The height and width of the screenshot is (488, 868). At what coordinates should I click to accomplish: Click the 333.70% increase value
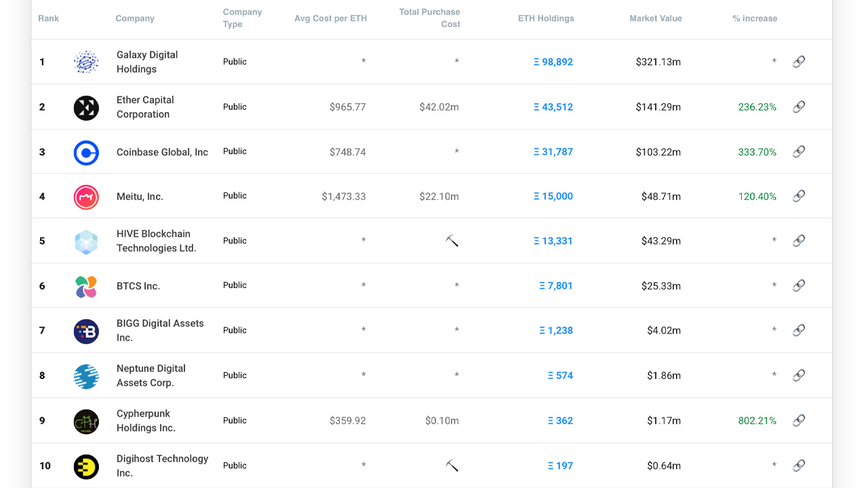click(757, 152)
